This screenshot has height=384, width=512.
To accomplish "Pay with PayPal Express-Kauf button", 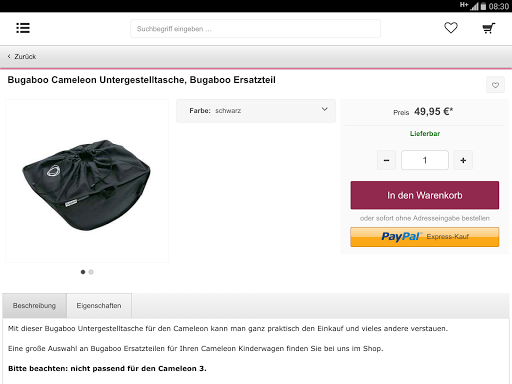I will coord(425,237).
